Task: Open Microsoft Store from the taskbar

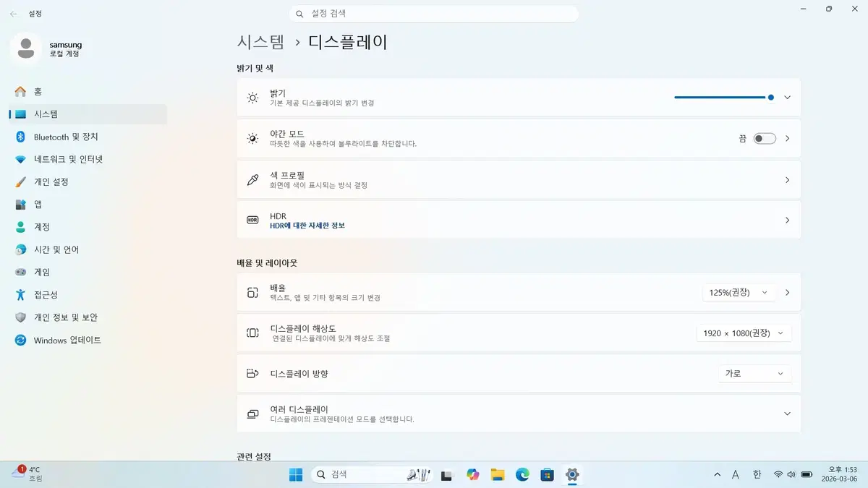Action: click(x=548, y=474)
